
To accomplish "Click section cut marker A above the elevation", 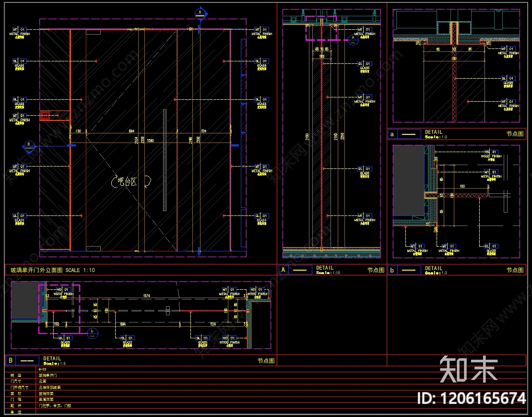I will (x=201, y=13).
